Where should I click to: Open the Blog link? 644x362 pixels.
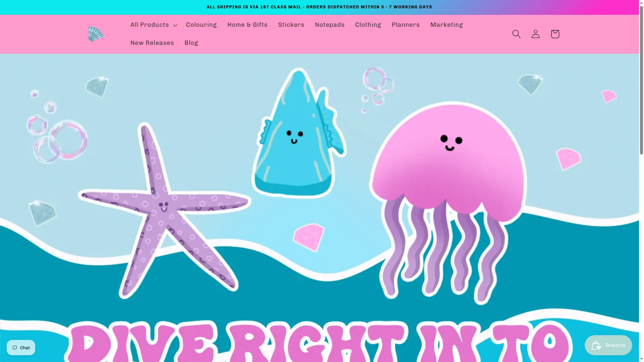point(191,43)
